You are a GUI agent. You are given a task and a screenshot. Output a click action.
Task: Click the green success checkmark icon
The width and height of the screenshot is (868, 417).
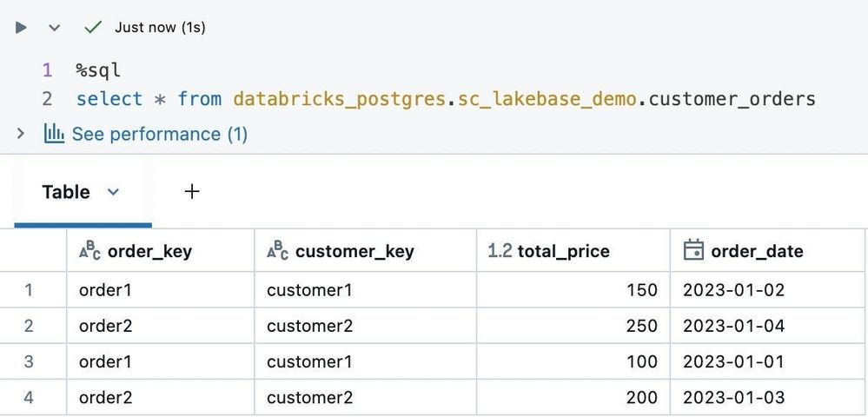(x=93, y=28)
